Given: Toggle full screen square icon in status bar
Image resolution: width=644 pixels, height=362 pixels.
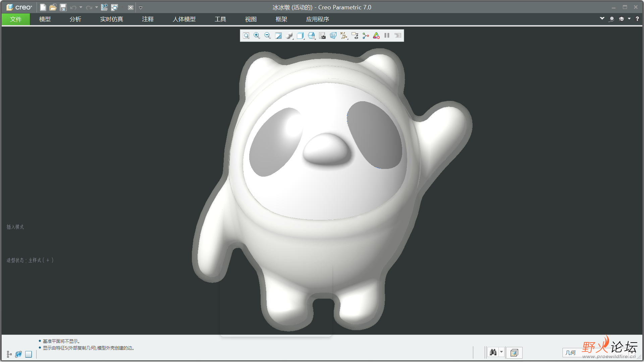Looking at the screenshot, I should [29, 354].
